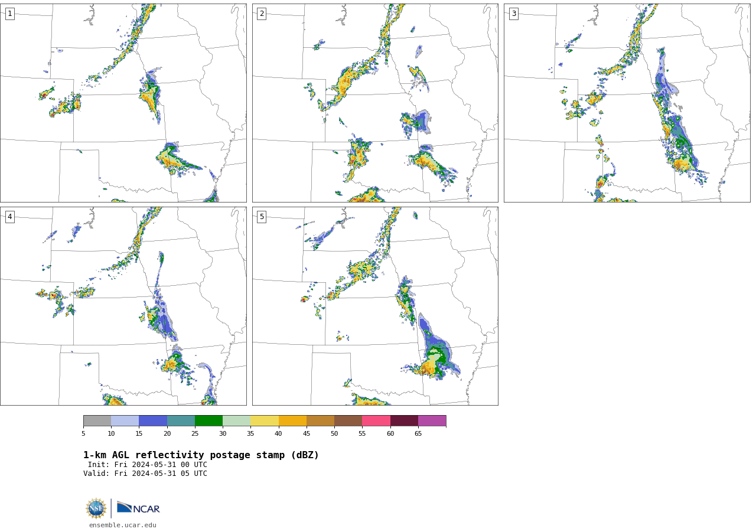Viewport: 756px width, 532px height.
Task: Select the yellow 35-40 dBZ swatch
Action: [x=265, y=421]
